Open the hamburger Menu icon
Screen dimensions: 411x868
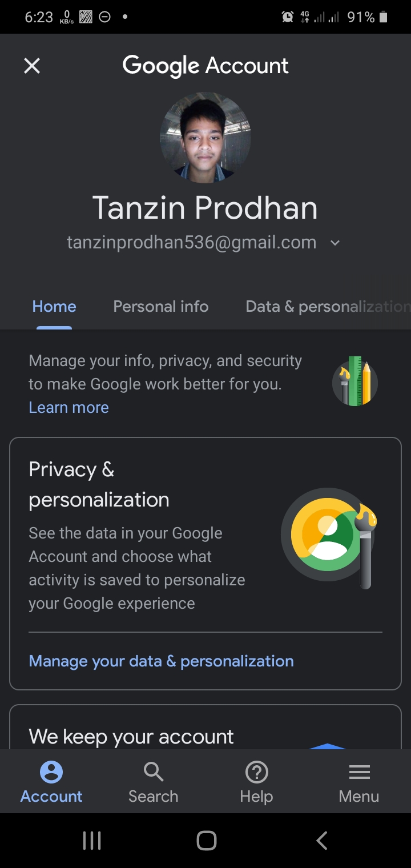pyautogui.click(x=359, y=773)
